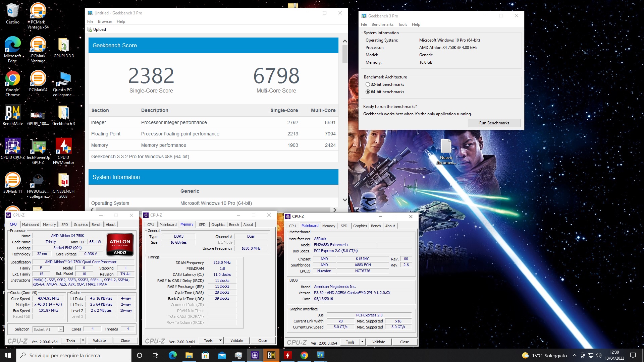The width and height of the screenshot is (644, 362).
Task: Click Tools button in right CPU-Z window
Action: coord(350,342)
